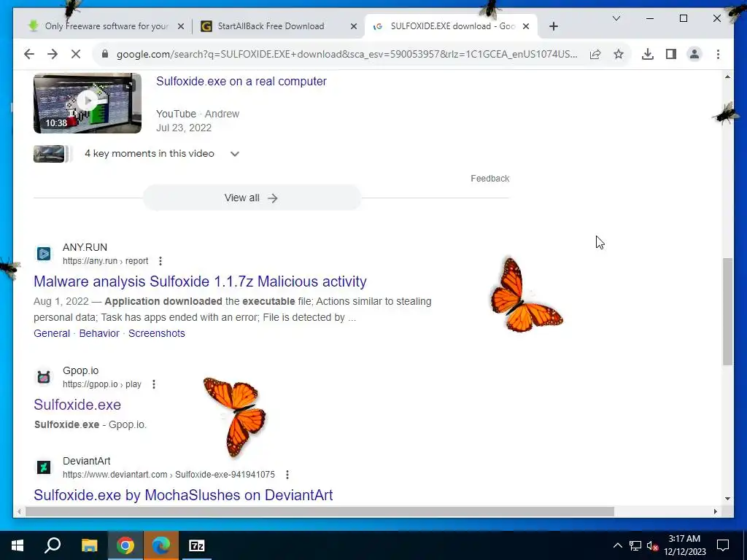Open 7-Zip taskbar icon
The height and width of the screenshot is (560, 747).
pyautogui.click(x=197, y=545)
